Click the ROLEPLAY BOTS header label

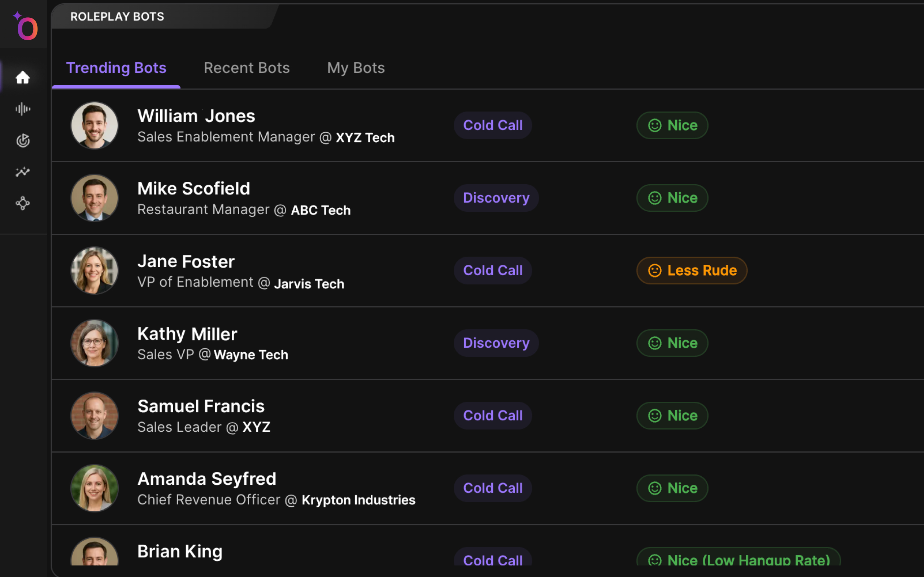coord(117,17)
